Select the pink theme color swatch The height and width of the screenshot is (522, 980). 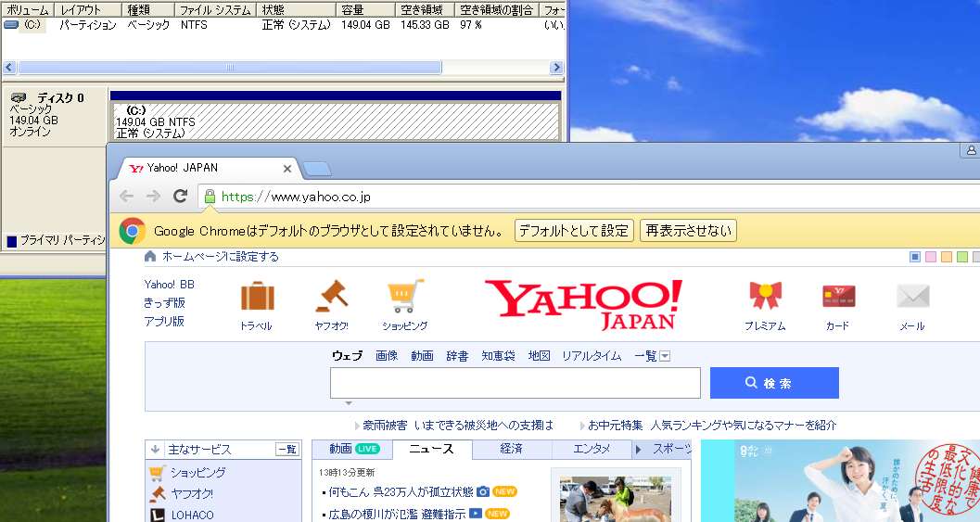(x=931, y=257)
